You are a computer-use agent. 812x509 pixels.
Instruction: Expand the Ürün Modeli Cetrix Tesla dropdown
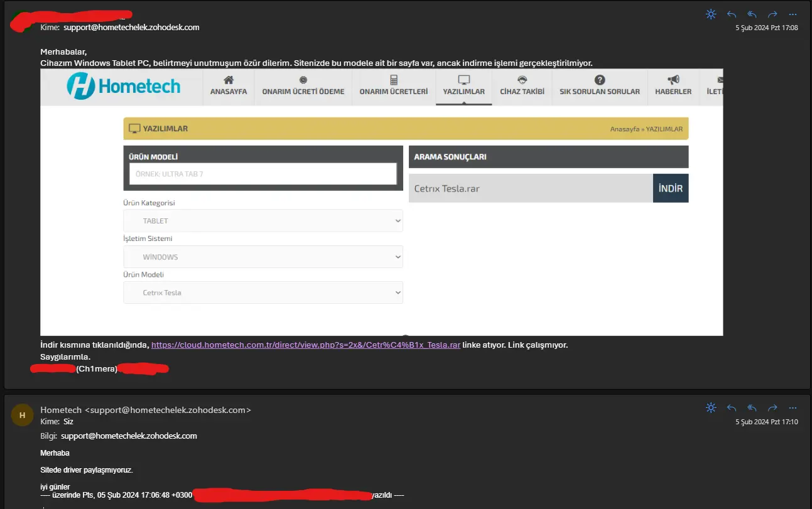click(x=263, y=292)
